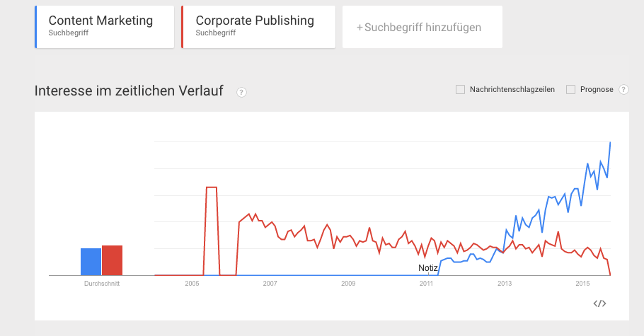Click the 2015 label on the time axis
This screenshot has height=336, width=644.
pyautogui.click(x=582, y=284)
